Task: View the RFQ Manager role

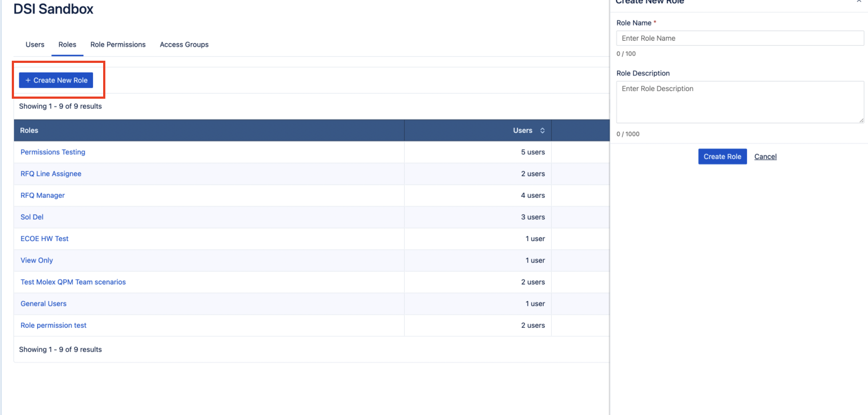Action: click(42, 195)
